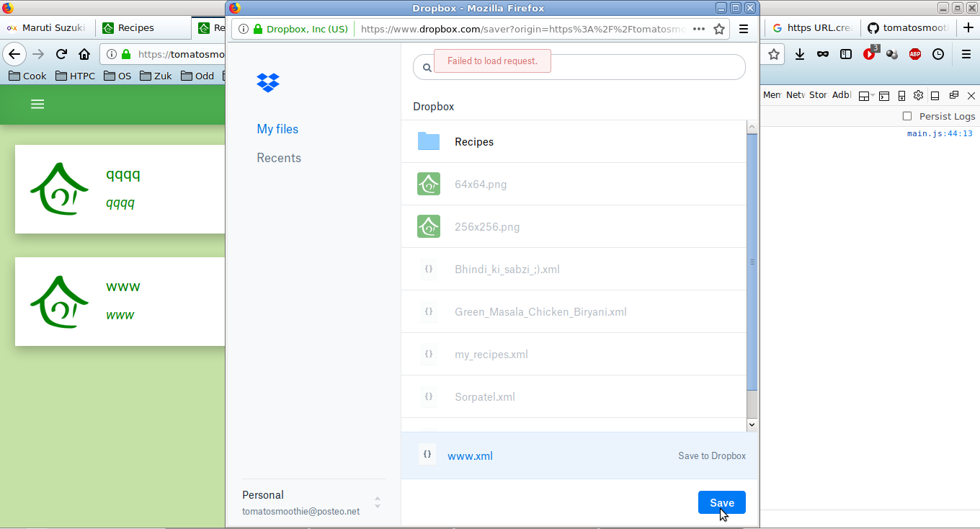Viewport: 980px width, 529px height.
Task: Open the Recipes folder icon in Dropbox
Action: pyautogui.click(x=429, y=141)
